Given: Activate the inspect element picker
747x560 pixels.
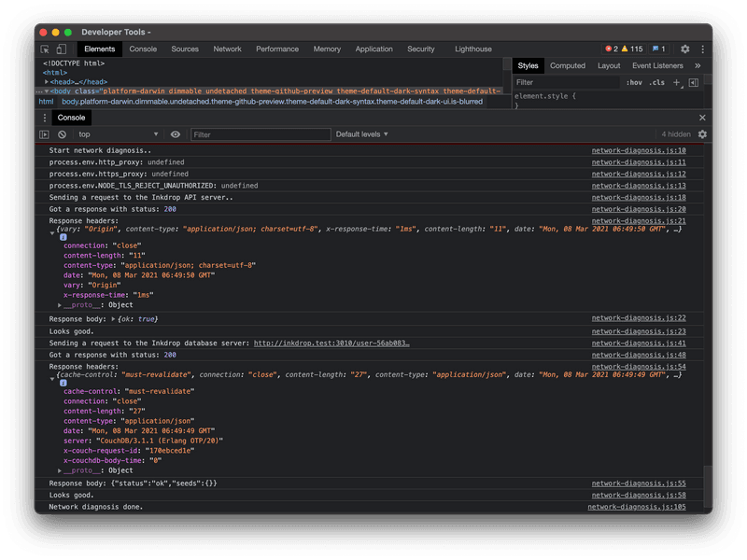Looking at the screenshot, I should tap(45, 49).
